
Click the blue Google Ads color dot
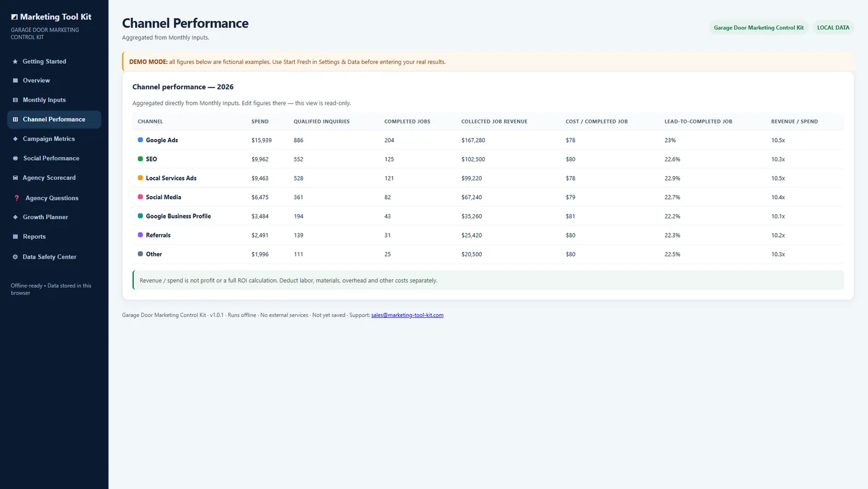pos(140,140)
